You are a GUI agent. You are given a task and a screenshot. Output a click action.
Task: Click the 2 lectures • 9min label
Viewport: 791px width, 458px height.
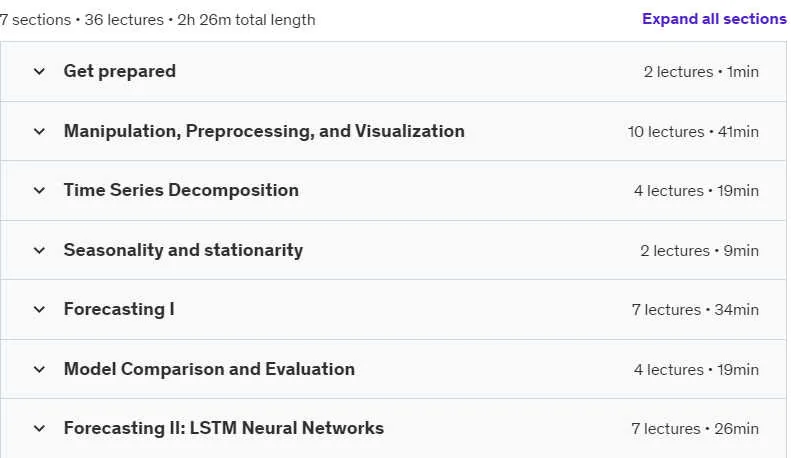[x=700, y=251]
